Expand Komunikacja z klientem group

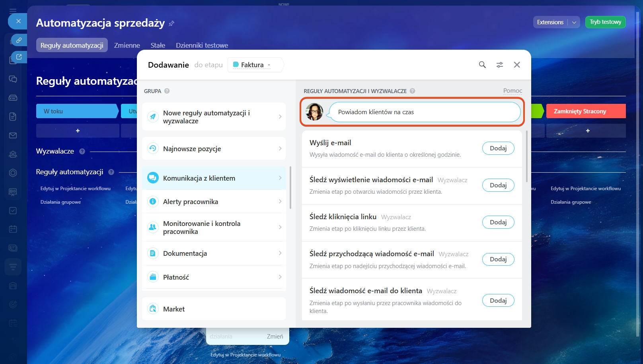(x=214, y=178)
